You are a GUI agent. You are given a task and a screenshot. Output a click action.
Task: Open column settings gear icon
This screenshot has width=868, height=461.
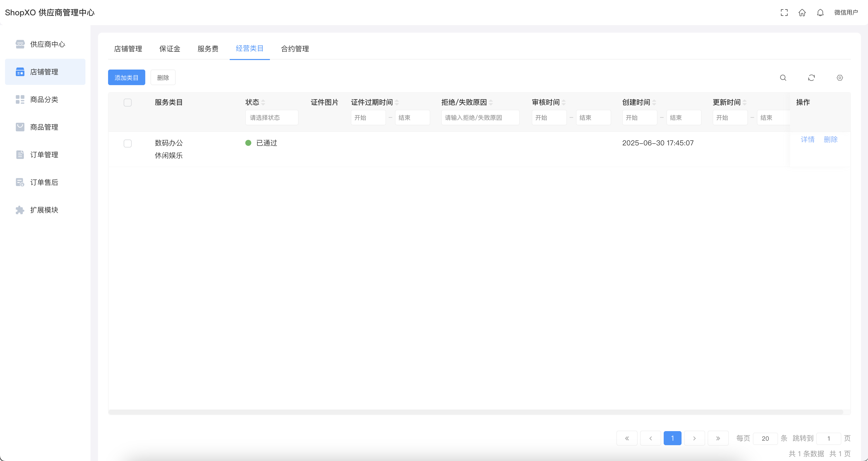840,78
